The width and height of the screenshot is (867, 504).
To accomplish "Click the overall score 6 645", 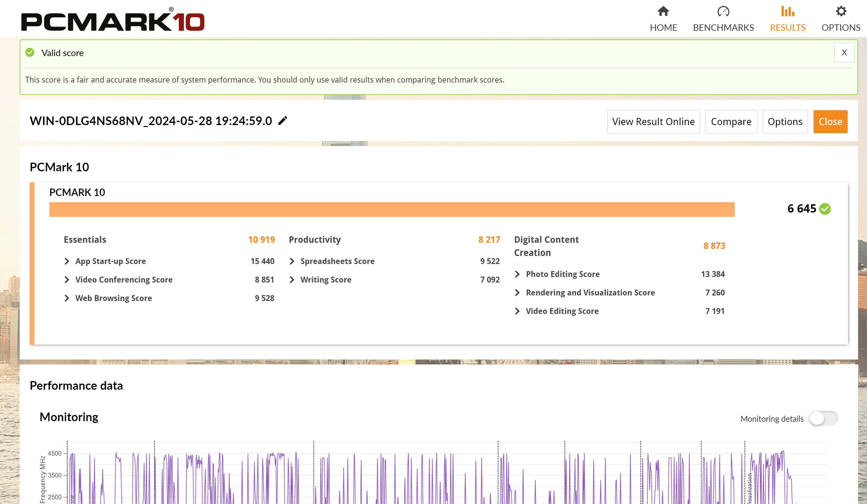I will coord(802,209).
